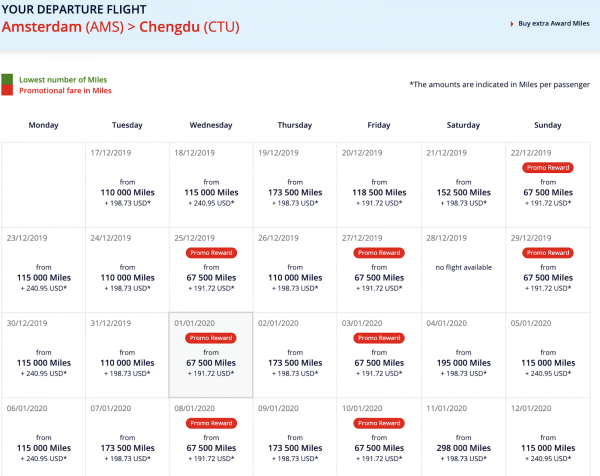Click the Promo Reward badge on 03/01/2020
This screenshot has height=476, width=600.
379,338
